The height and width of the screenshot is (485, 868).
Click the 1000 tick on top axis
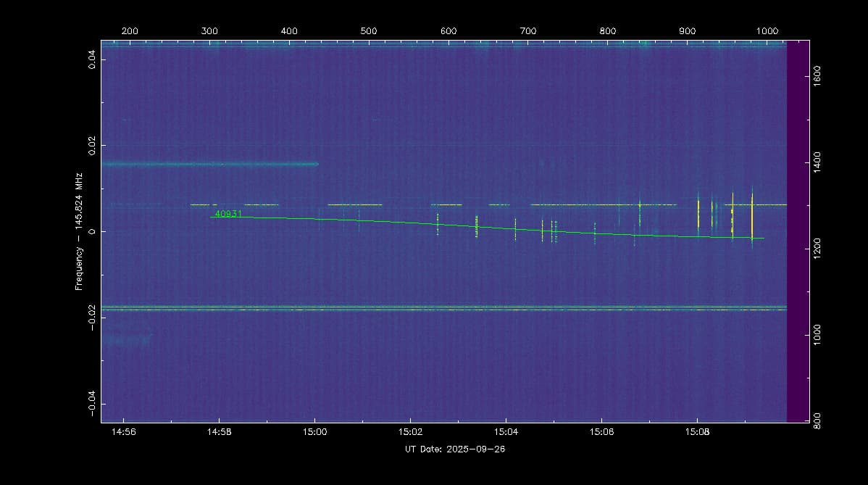pos(767,30)
